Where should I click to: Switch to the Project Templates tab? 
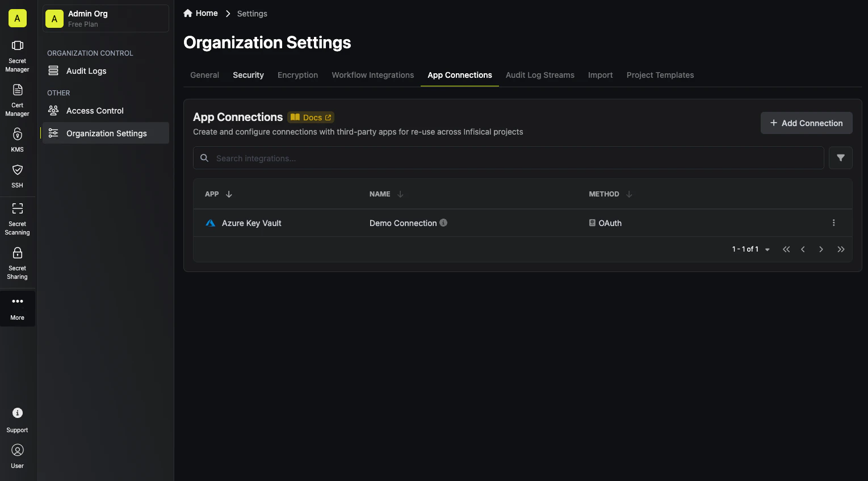click(660, 75)
